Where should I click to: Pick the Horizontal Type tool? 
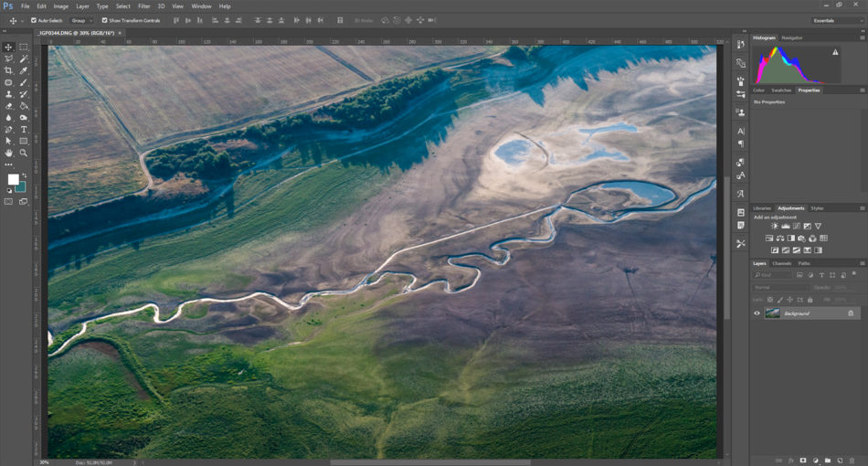point(24,130)
